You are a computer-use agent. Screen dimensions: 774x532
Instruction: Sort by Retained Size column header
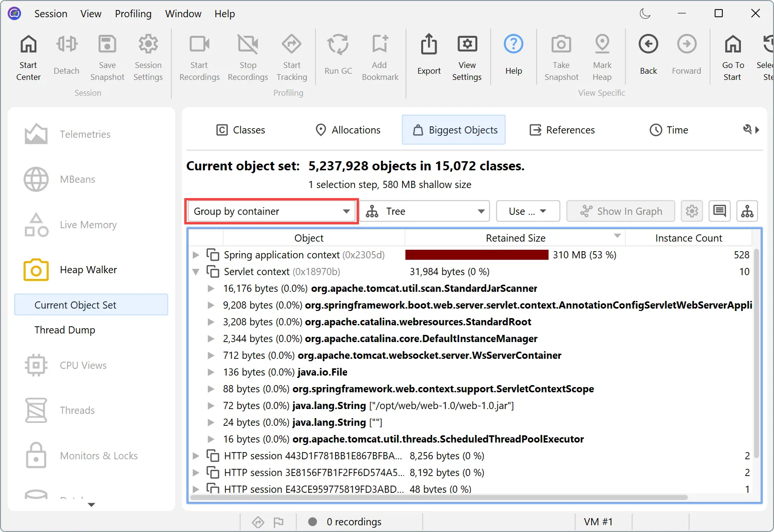[x=515, y=238]
